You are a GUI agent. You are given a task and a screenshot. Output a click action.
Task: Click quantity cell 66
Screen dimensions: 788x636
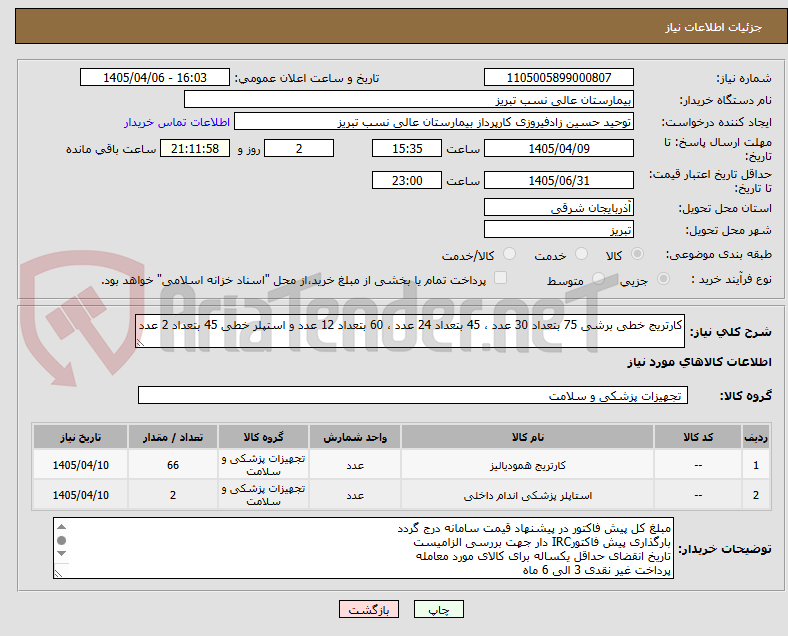pyautogui.click(x=173, y=465)
